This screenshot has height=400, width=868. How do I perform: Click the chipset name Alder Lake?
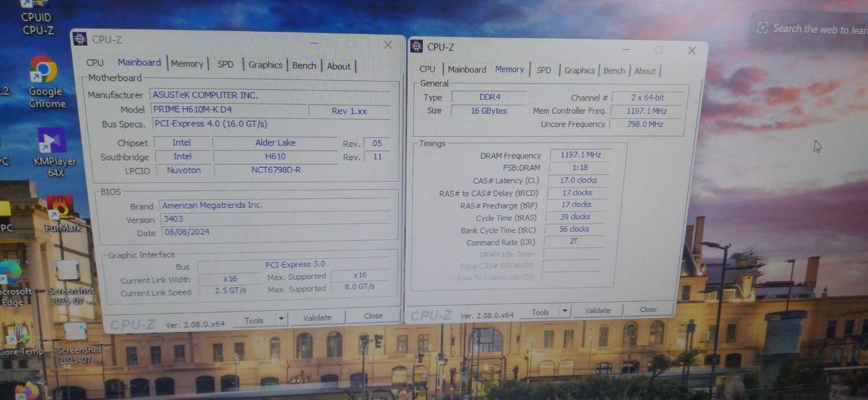(275, 142)
